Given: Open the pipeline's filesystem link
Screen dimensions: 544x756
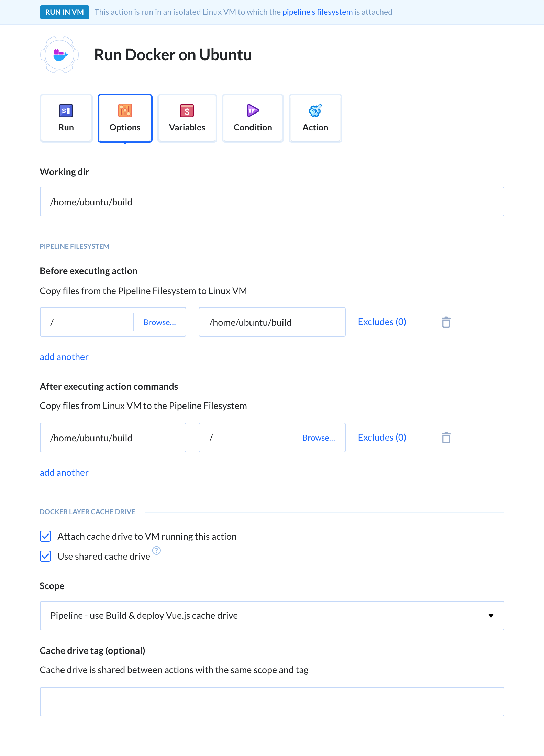Looking at the screenshot, I should (x=318, y=12).
